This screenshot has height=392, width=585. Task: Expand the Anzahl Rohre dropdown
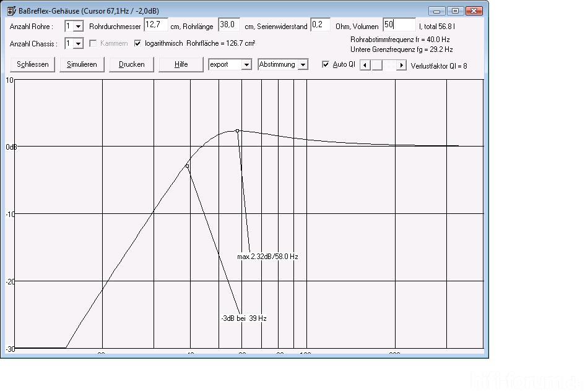point(79,27)
